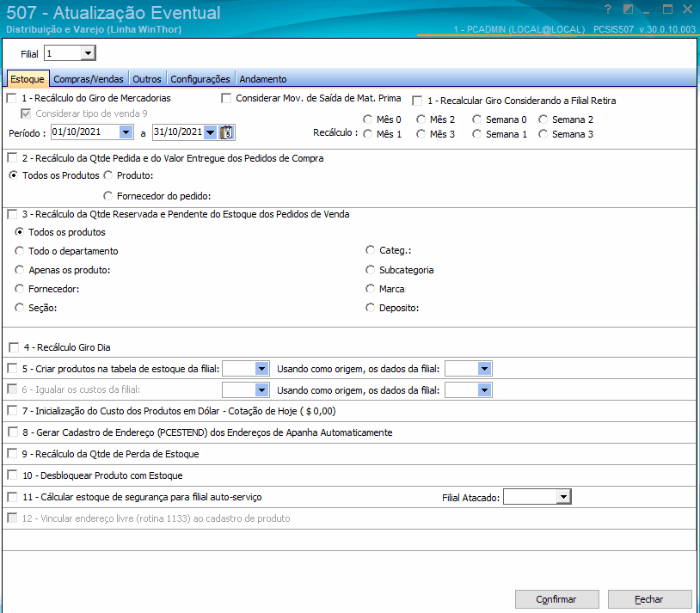Viewport: 700px width, 613px height.
Task: Open the period end date dropdown
Action: [x=211, y=132]
